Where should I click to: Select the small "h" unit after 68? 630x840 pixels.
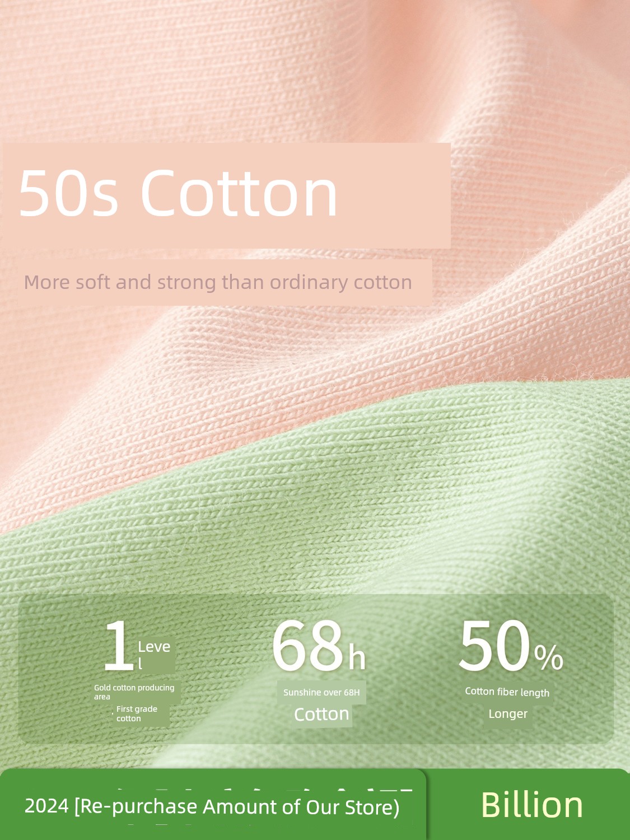pos(357,657)
